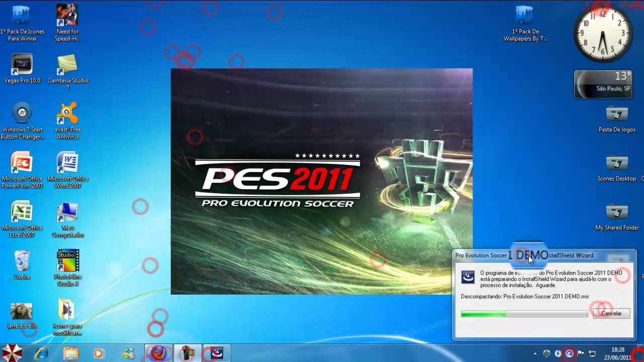Open the Pasta De Jogos folder
Image resolution: width=644 pixels, height=362 pixels.
(x=617, y=119)
